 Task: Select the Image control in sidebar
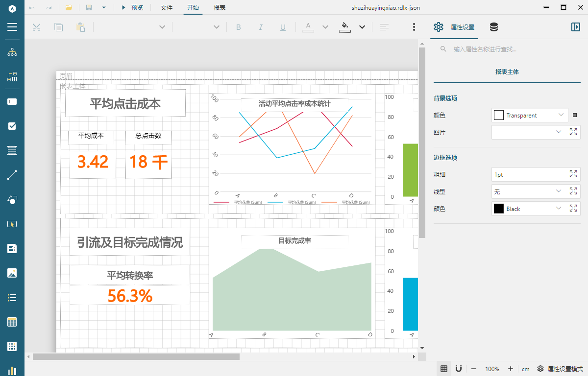(x=12, y=273)
